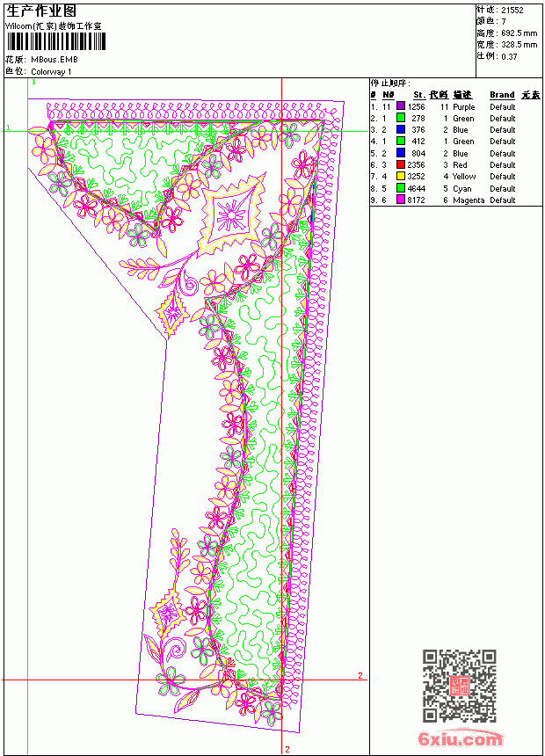Select the red swatch in stop row 6
This screenshot has width=545, height=756.
pyautogui.click(x=400, y=164)
